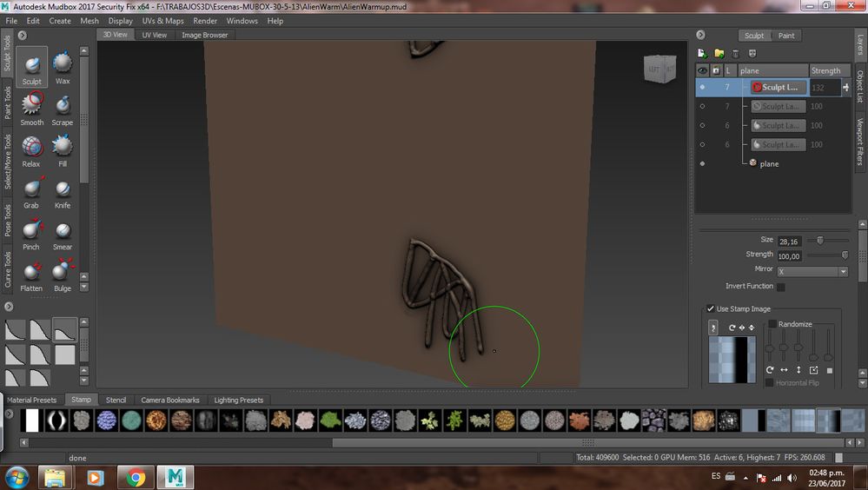Image resolution: width=868 pixels, height=490 pixels.
Task: Click the Strength value field
Action: 790,255
